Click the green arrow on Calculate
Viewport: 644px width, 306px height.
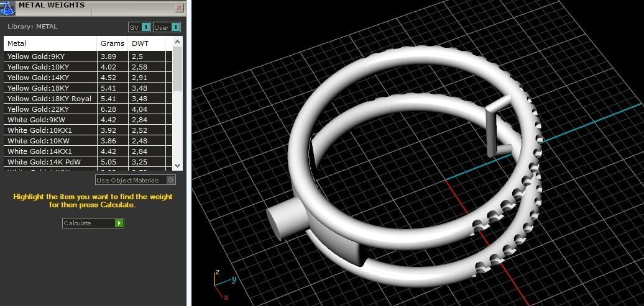pyautogui.click(x=119, y=223)
